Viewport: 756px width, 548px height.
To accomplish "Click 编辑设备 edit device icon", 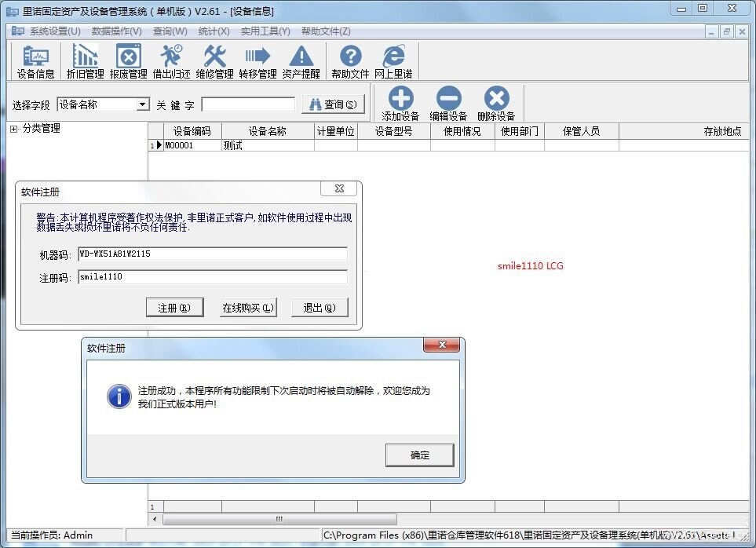I will tap(448, 103).
